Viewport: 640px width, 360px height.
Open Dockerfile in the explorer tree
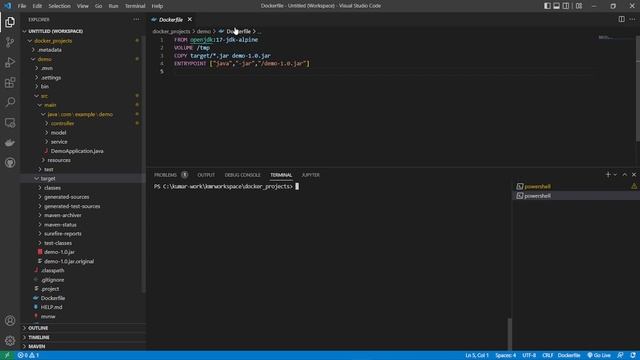tap(83, 298)
